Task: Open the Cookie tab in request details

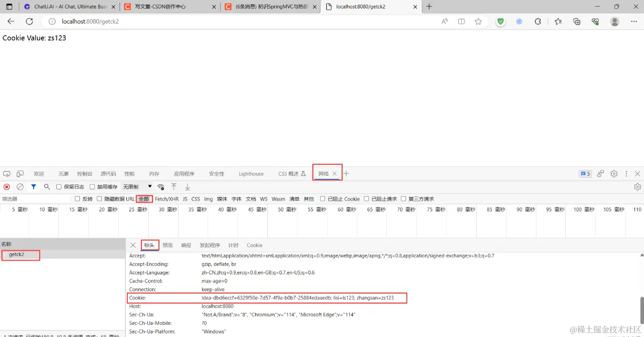Action: tap(255, 245)
